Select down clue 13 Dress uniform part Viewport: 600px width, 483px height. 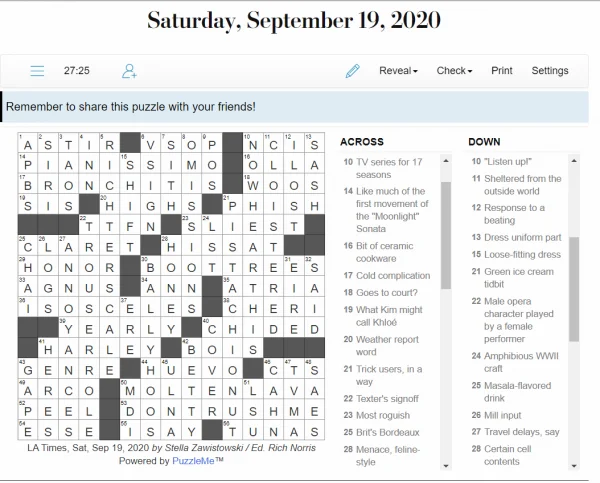point(516,237)
